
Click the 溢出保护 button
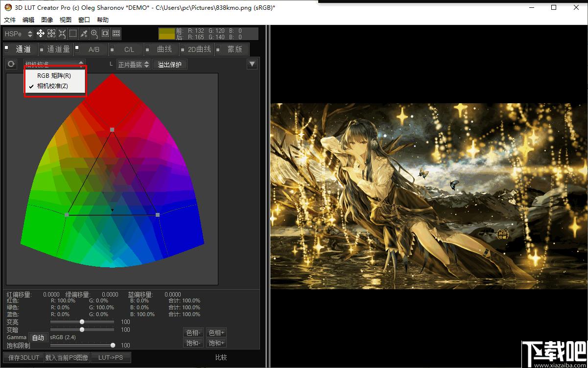[170, 64]
